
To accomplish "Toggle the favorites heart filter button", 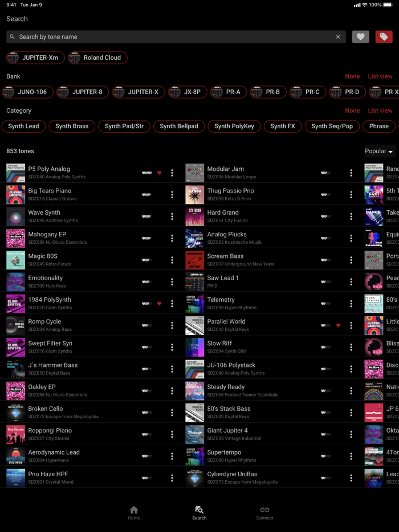I will [x=360, y=36].
